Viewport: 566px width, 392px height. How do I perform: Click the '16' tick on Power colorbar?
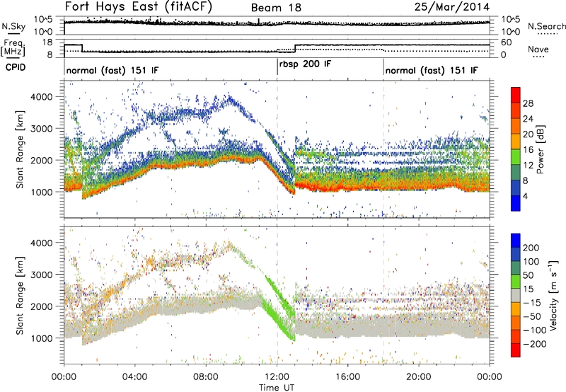click(528, 150)
